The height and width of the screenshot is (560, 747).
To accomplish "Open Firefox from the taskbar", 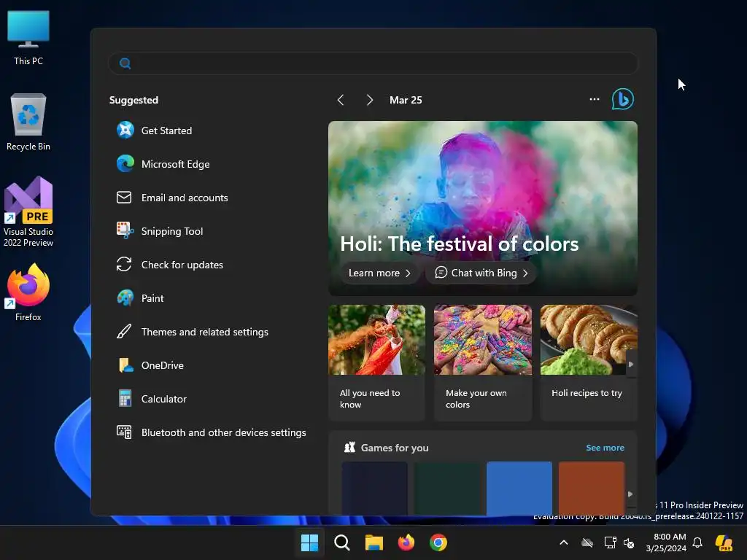I will [406, 542].
